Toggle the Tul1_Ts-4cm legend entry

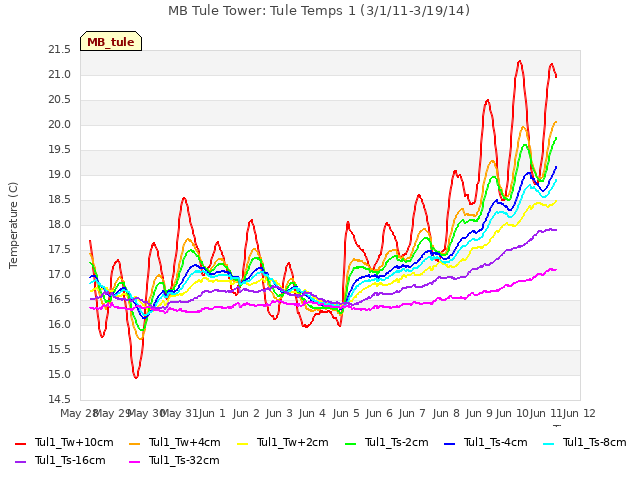(x=486, y=442)
